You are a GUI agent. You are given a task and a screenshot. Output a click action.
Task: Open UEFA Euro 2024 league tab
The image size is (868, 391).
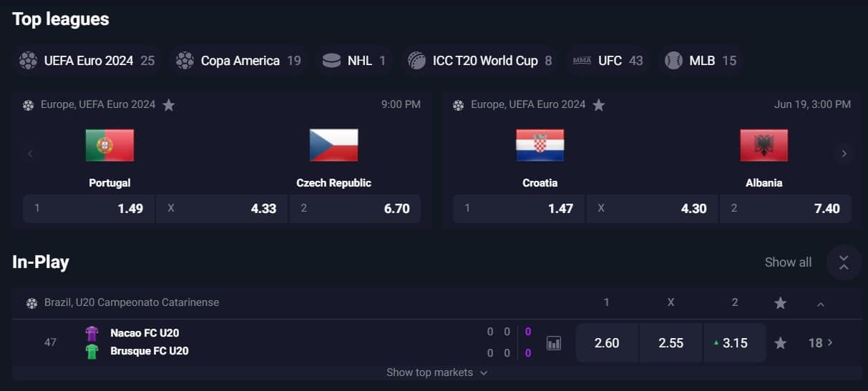click(x=87, y=61)
